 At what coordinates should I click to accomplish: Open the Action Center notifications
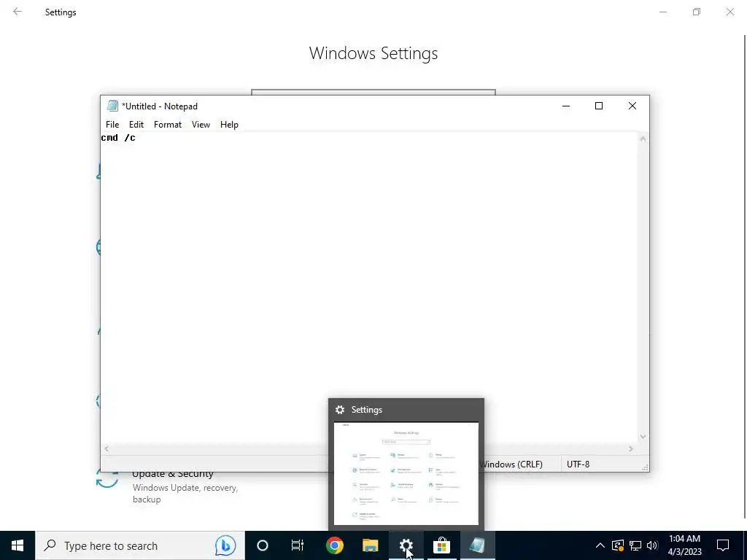[x=723, y=545]
